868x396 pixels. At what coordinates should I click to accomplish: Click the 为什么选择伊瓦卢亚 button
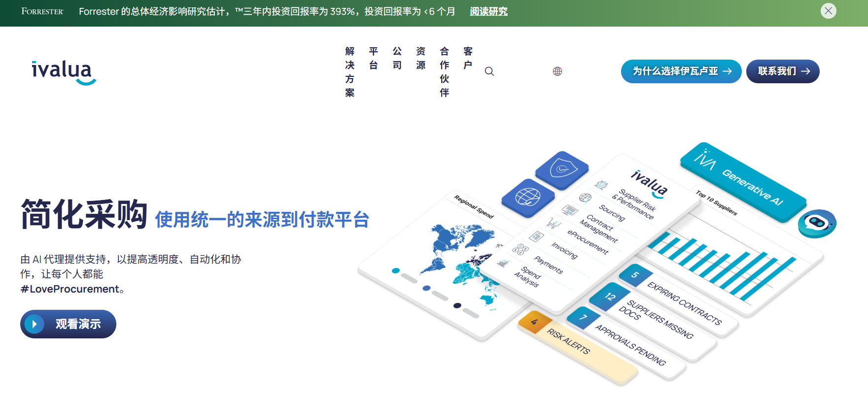pyautogui.click(x=681, y=71)
